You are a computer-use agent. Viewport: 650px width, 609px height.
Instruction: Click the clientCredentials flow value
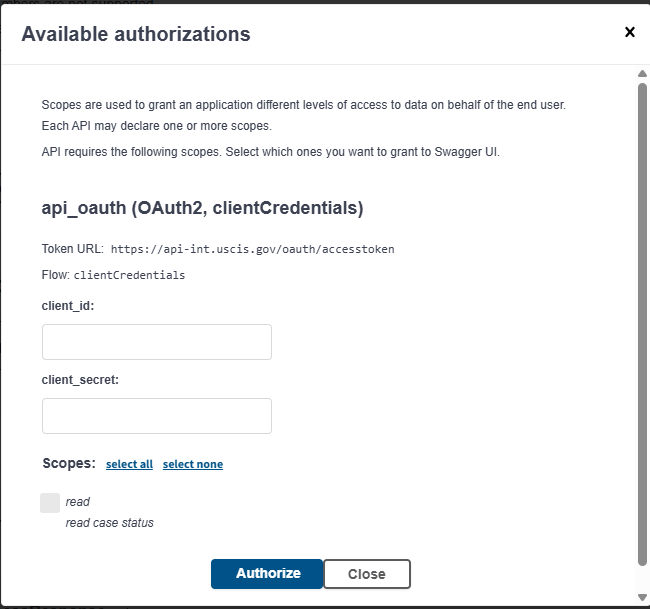[129, 274]
